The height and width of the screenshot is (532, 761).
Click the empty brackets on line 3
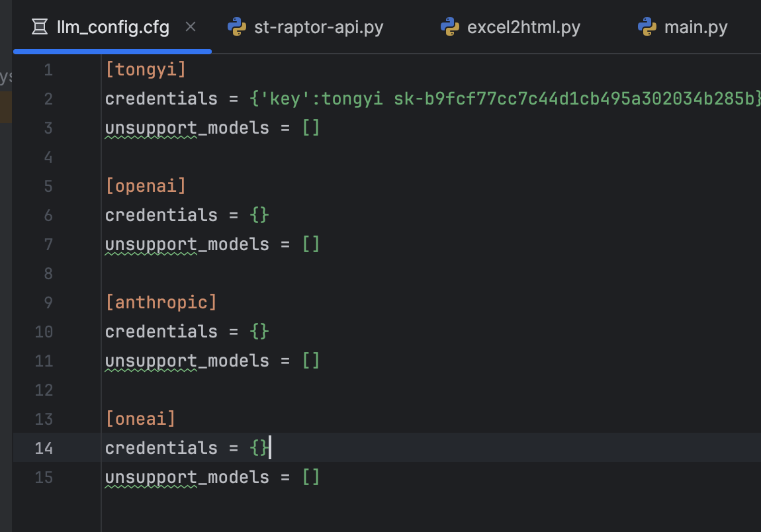click(x=310, y=128)
